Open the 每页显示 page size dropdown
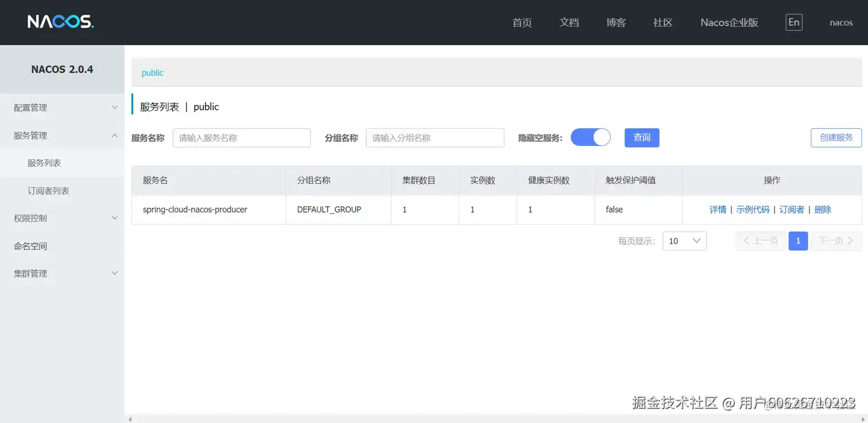Screen dimensions: 868x423 point(684,241)
